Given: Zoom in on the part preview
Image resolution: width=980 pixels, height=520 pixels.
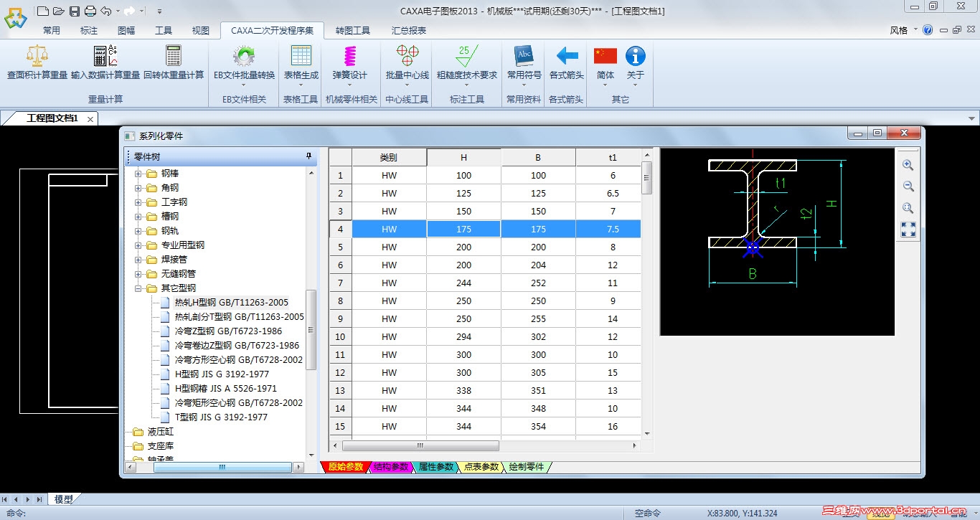Looking at the screenshot, I should tap(908, 165).
